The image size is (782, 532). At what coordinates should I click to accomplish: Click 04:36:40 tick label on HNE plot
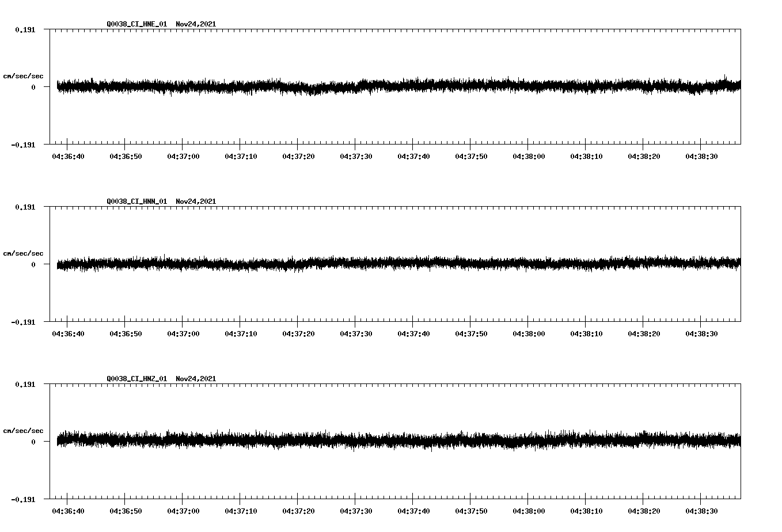coord(68,157)
